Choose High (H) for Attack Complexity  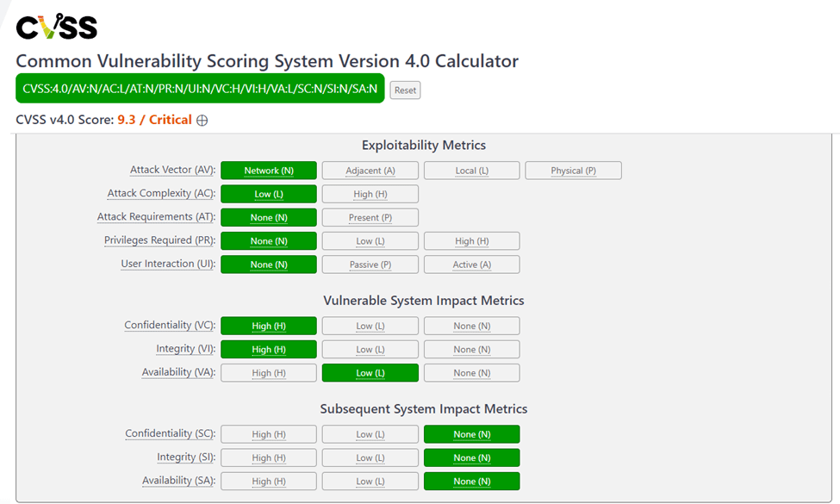370,194
